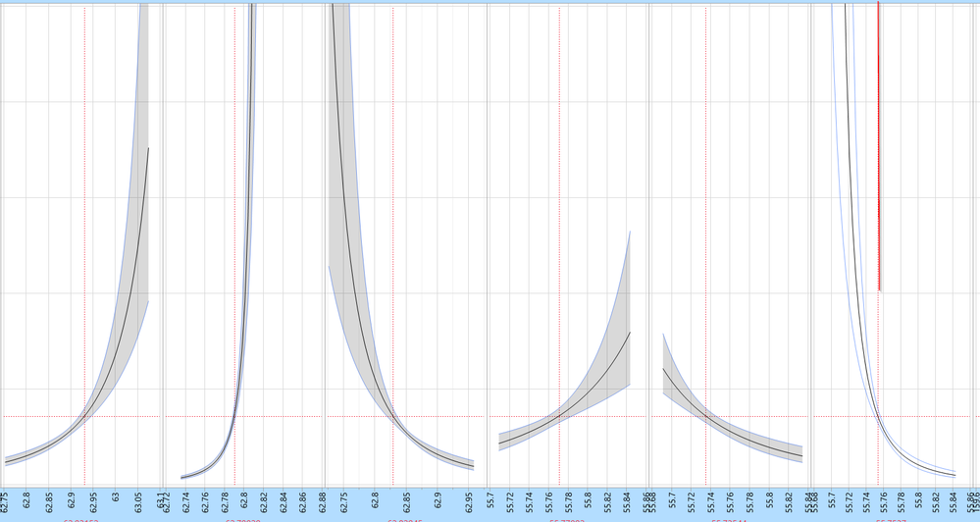Click the 62.9 tick label in third plot
980x522 pixels.
(438, 499)
